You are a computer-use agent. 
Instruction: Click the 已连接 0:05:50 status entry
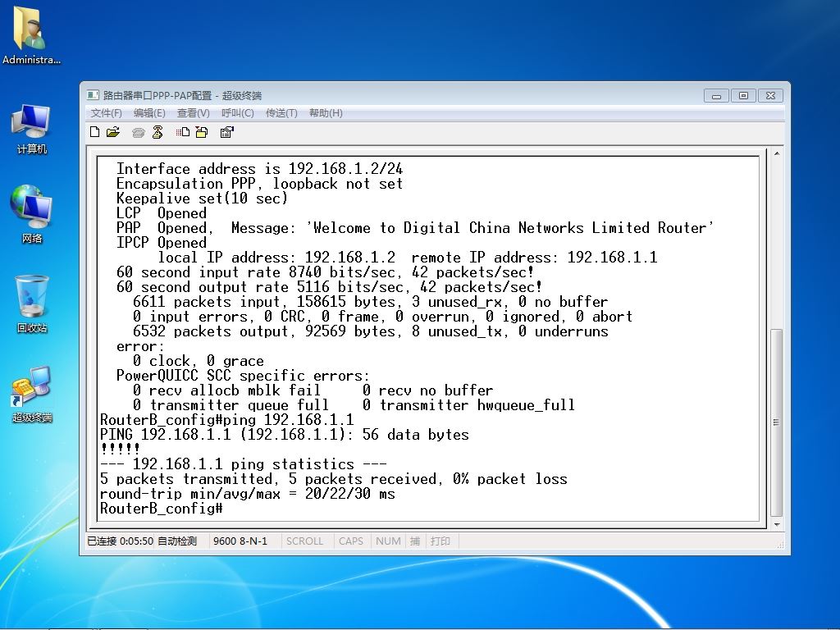tap(120, 541)
